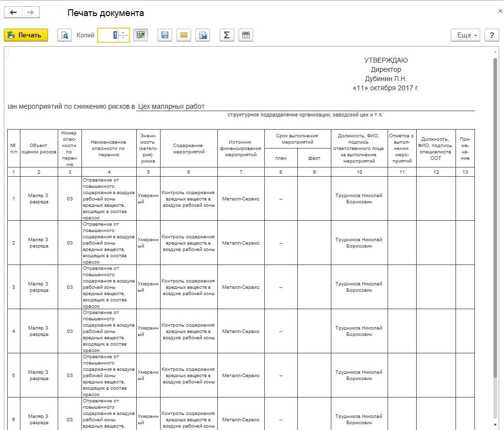Click header Источник финансирования мероприятий
The height and width of the screenshot is (430, 504).
tap(241, 149)
